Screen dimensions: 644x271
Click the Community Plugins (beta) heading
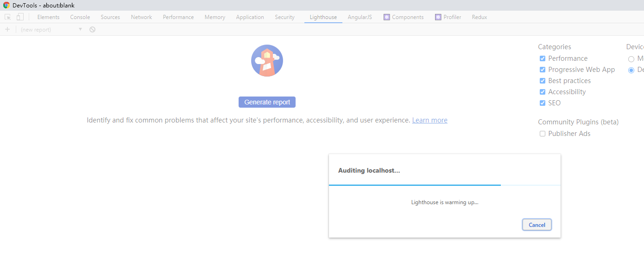[578, 122]
